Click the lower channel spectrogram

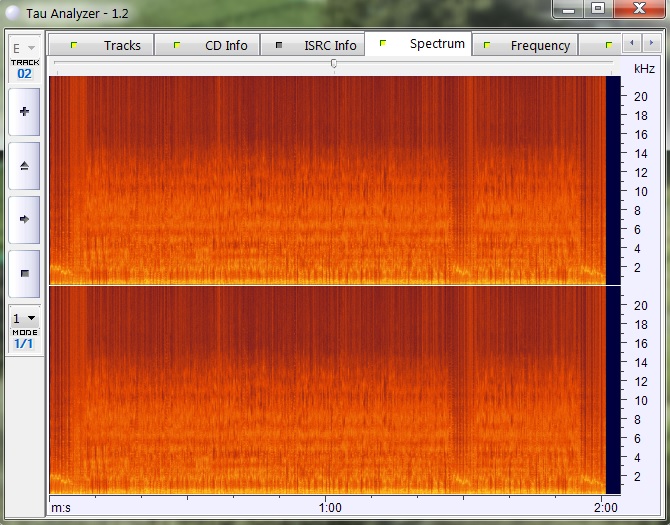coord(327,390)
